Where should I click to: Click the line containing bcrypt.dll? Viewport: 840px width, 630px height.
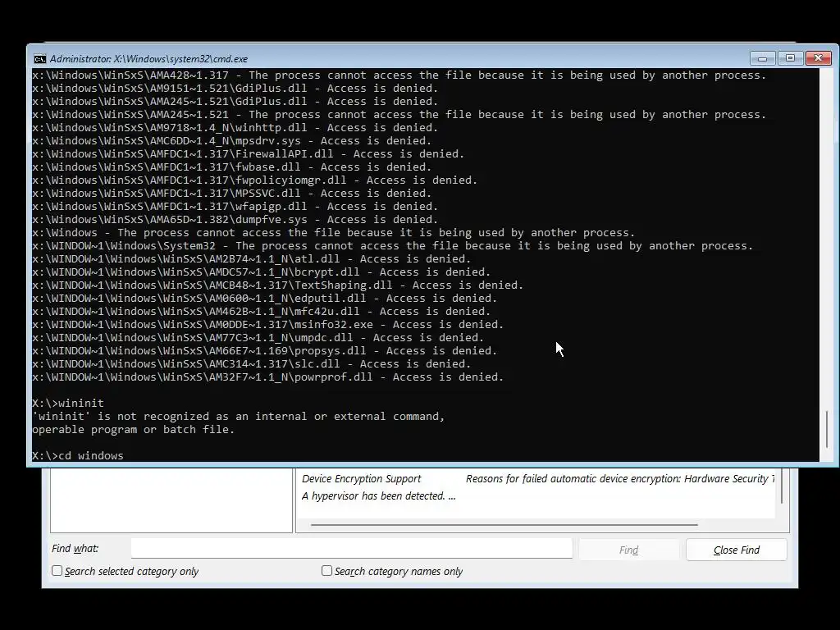[262, 272]
